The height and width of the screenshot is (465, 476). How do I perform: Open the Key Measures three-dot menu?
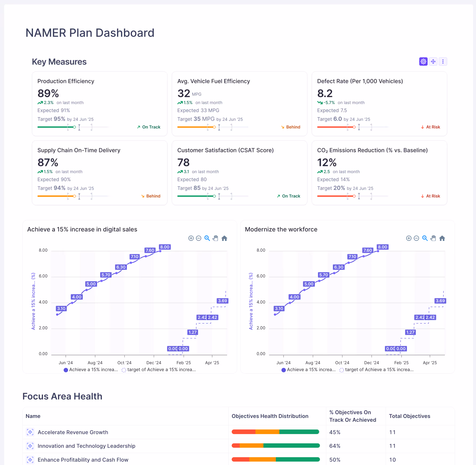click(x=443, y=62)
